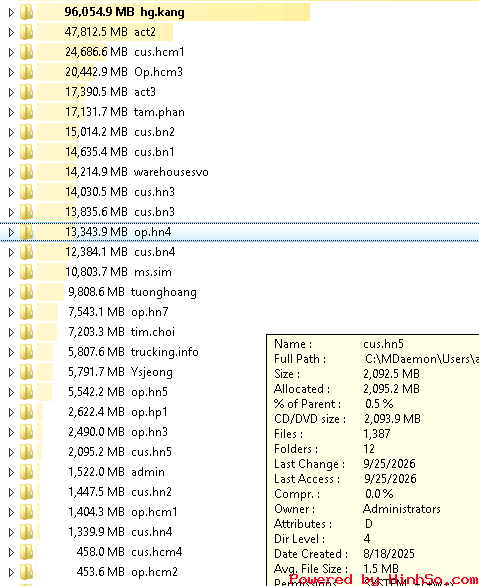Viewport: 479px width, 586px height.
Task: Click the op.hp1 folder icon
Action: click(x=27, y=412)
